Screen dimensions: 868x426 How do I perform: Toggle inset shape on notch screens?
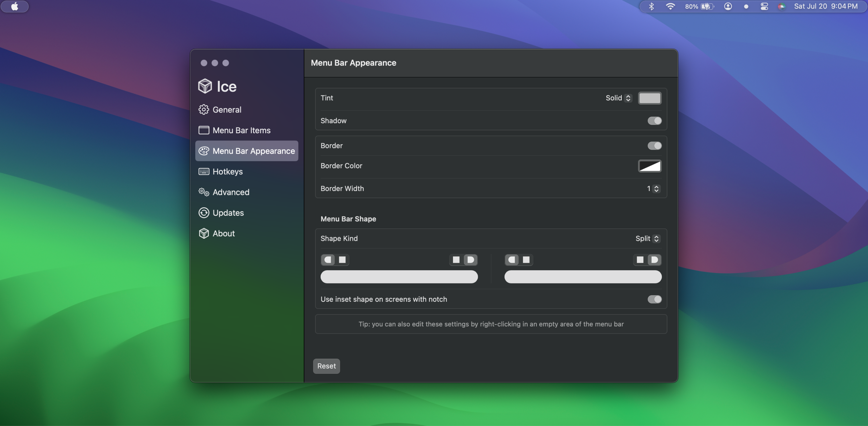(654, 299)
